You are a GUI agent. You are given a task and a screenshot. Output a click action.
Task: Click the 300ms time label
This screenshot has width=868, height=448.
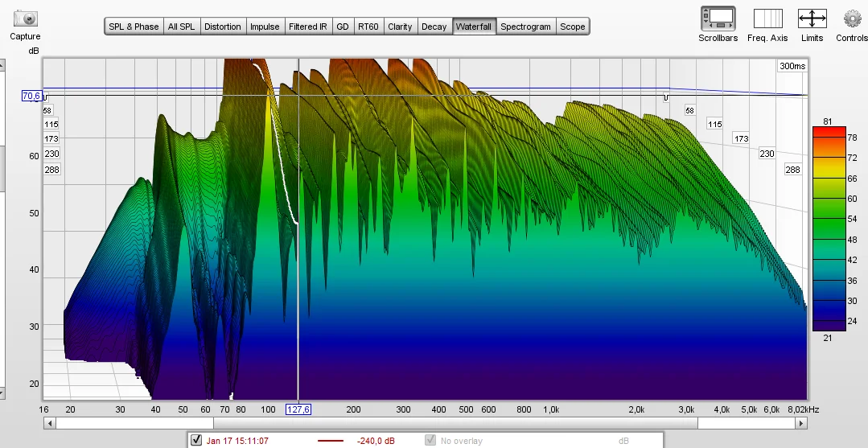tap(792, 66)
